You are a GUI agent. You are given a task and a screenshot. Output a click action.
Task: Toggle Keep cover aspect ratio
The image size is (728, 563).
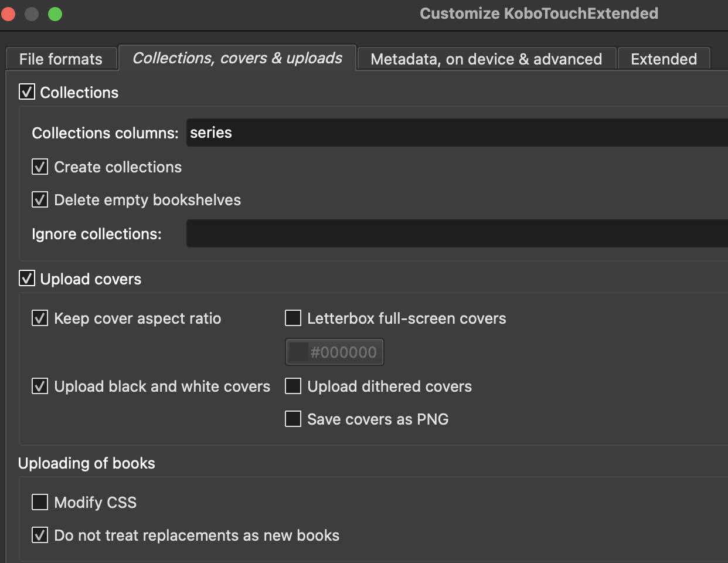[40, 318]
